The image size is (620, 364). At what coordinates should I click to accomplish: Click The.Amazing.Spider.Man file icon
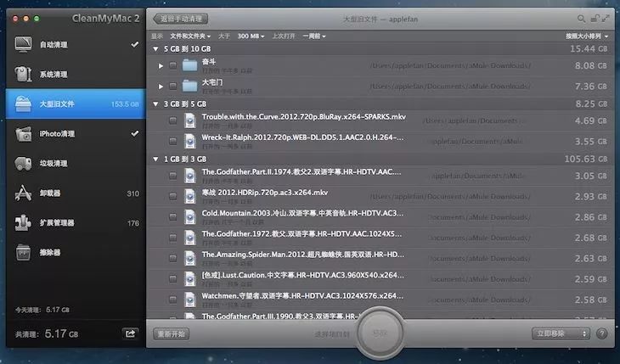[x=189, y=258]
